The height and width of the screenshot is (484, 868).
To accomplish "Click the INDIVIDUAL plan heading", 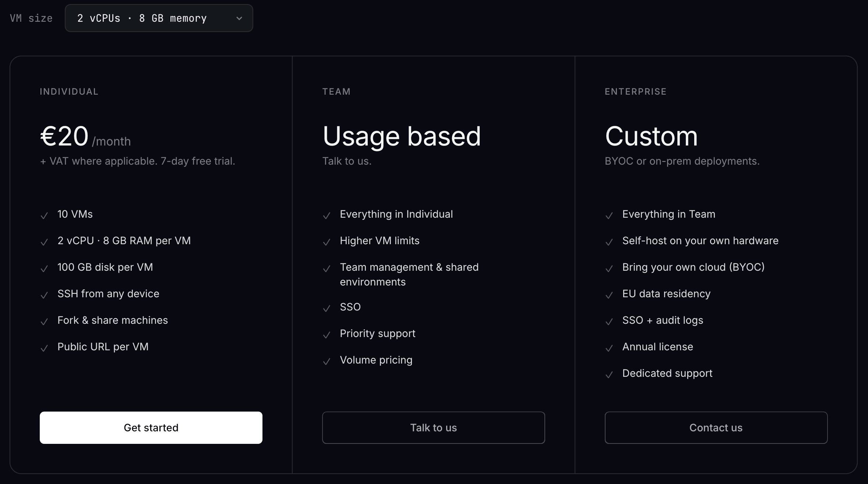I will click(69, 91).
